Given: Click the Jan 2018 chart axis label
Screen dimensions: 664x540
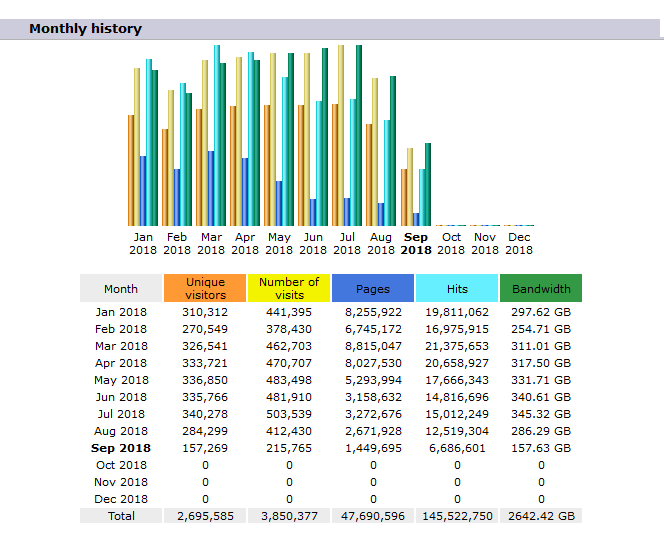Looking at the screenshot, I should (x=143, y=244).
